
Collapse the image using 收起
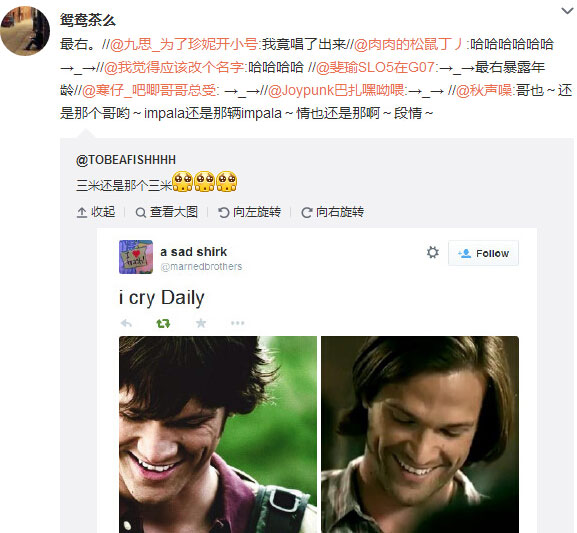[96, 212]
